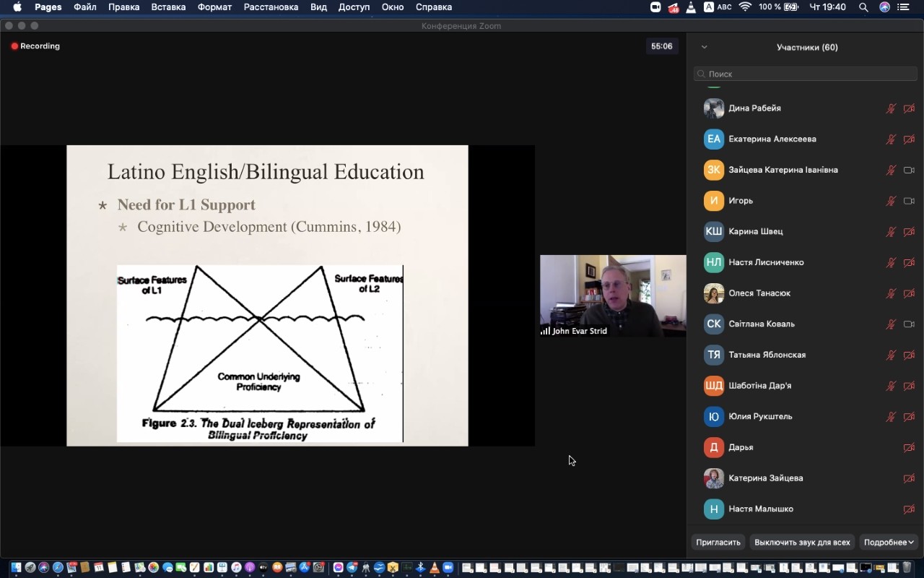Open the Справка menu
The width and height of the screenshot is (924, 578).
(434, 7)
